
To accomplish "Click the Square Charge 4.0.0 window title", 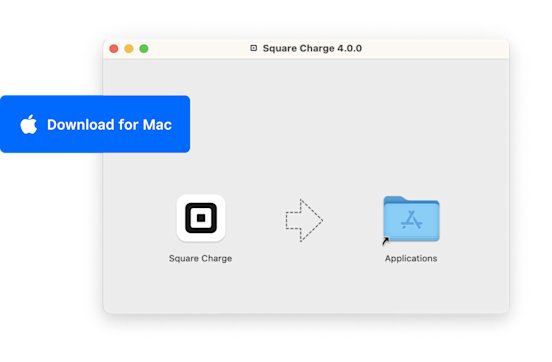I will point(312,48).
